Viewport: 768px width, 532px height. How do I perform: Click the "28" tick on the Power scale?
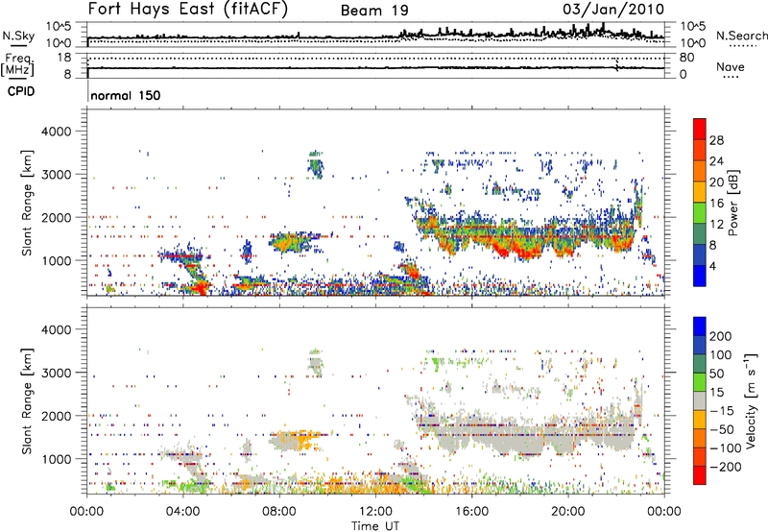(x=716, y=140)
